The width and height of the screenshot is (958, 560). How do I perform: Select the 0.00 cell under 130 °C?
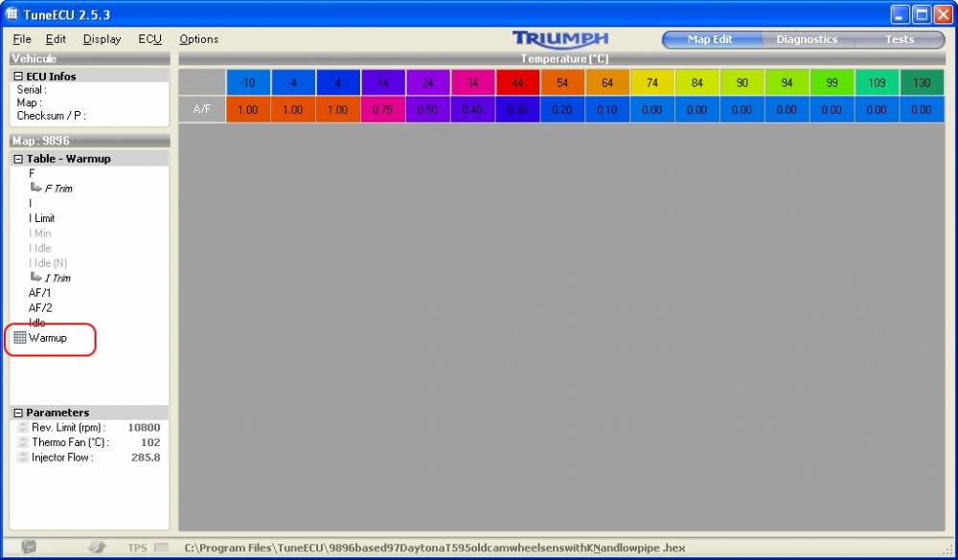(x=922, y=110)
